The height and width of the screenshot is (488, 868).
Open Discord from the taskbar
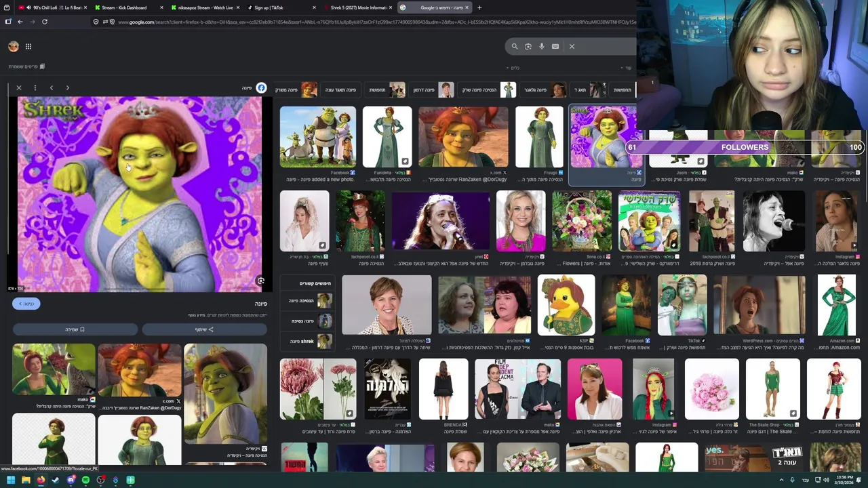71,480
